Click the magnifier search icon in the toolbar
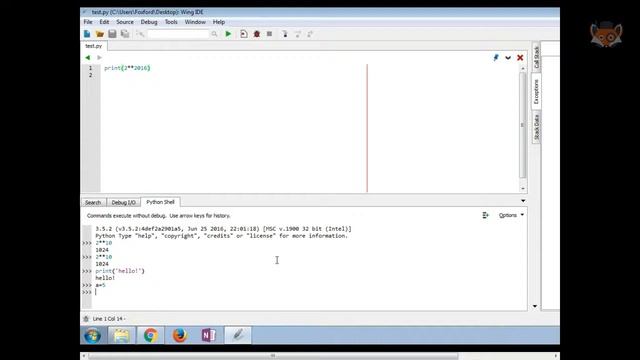Viewport: 640px width, 360px height. click(x=214, y=34)
